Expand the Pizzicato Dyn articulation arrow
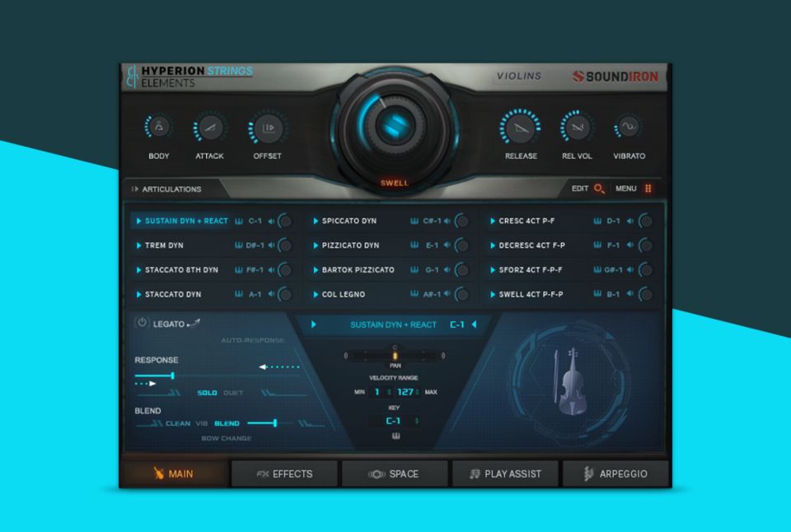This screenshot has height=532, width=791. (x=316, y=245)
